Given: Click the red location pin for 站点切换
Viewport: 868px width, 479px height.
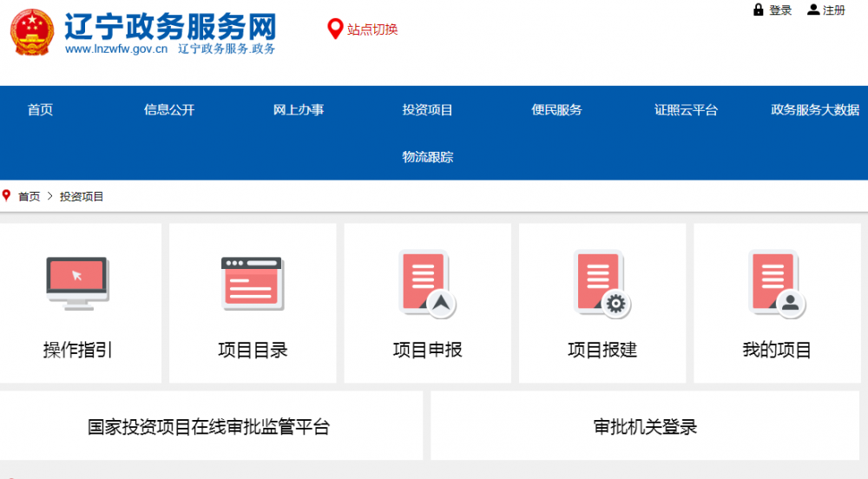Looking at the screenshot, I should (335, 30).
